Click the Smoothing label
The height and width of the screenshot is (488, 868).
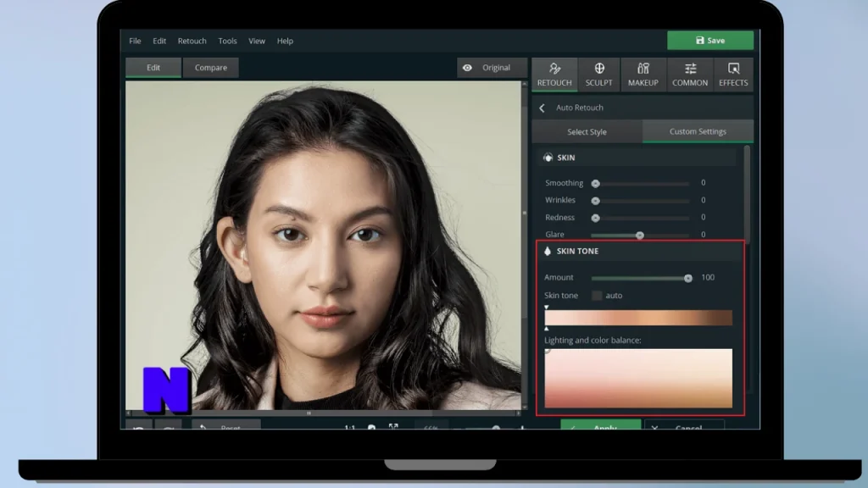(564, 183)
